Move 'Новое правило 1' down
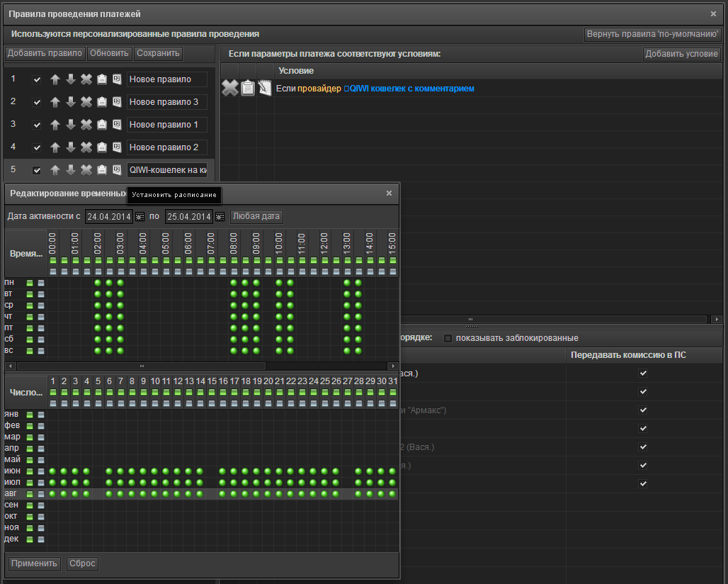This screenshot has width=728, height=584. (71, 125)
